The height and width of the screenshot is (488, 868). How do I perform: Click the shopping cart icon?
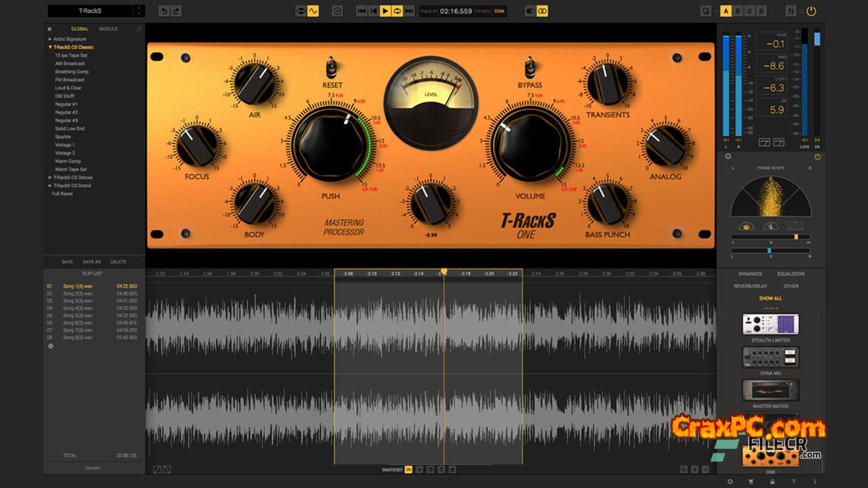pyautogui.click(x=752, y=481)
